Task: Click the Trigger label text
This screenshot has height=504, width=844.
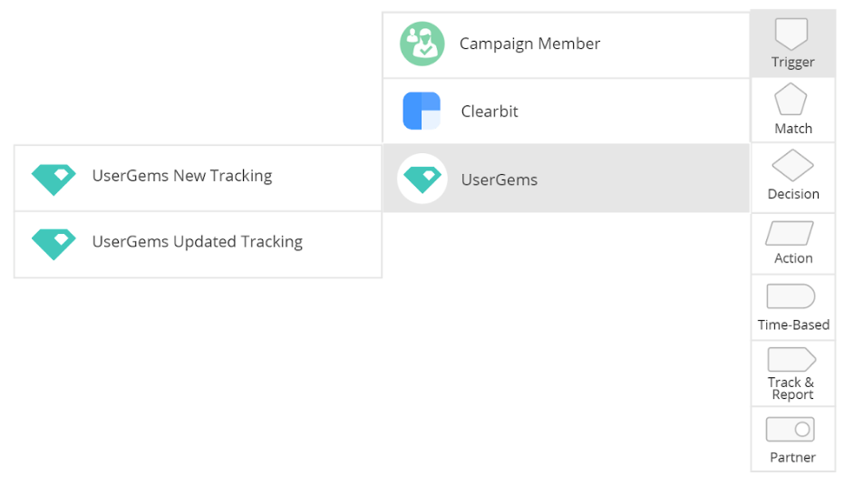Action: [793, 63]
